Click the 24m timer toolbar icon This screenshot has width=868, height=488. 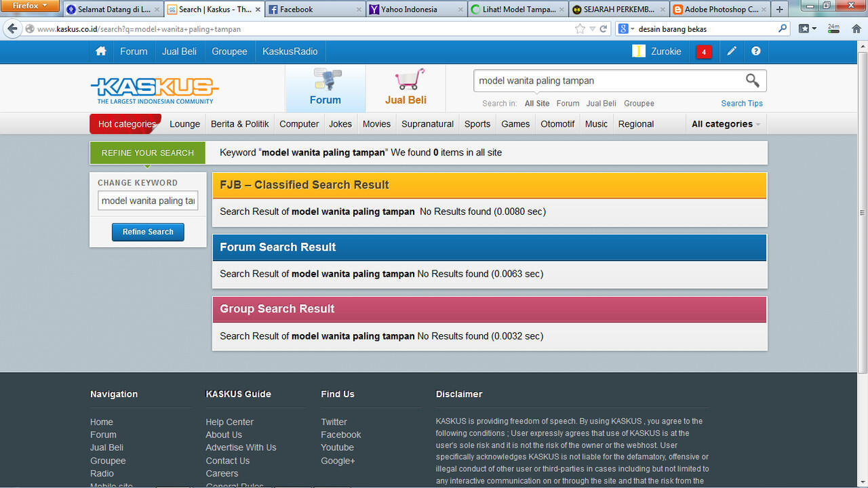coord(833,29)
